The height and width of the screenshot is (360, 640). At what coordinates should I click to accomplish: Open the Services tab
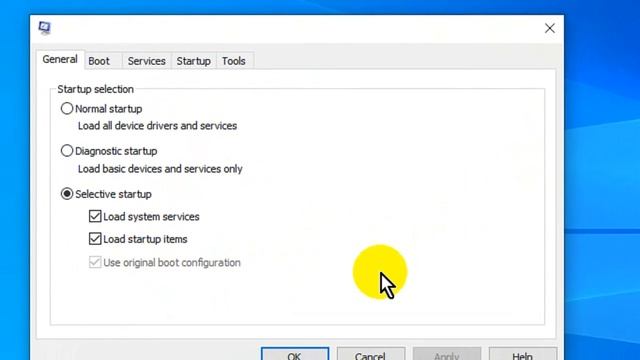click(x=147, y=61)
